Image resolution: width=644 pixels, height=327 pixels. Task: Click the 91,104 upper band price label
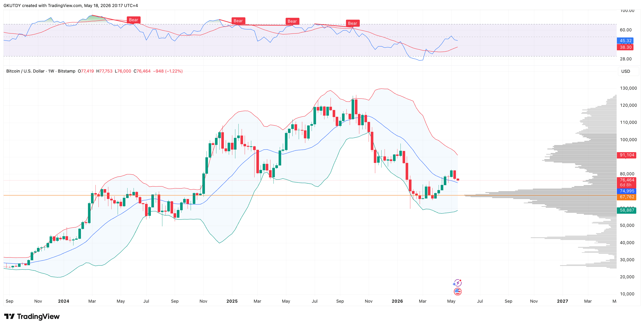click(627, 155)
